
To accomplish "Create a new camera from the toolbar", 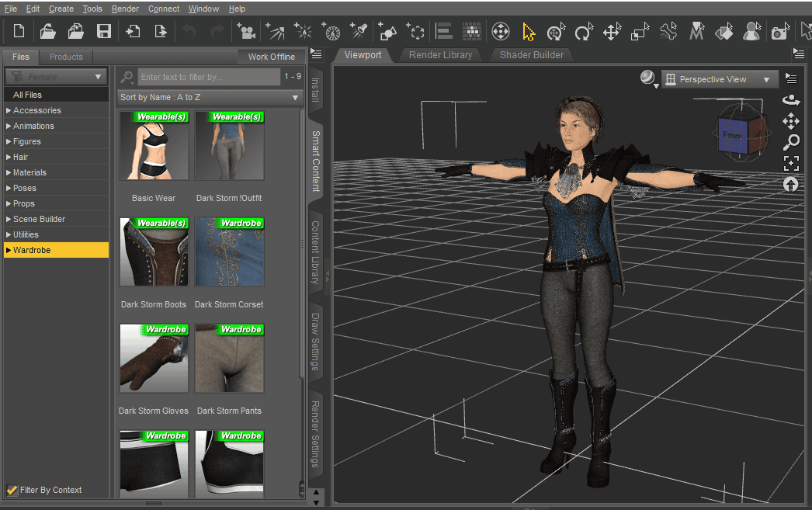I will [x=247, y=32].
